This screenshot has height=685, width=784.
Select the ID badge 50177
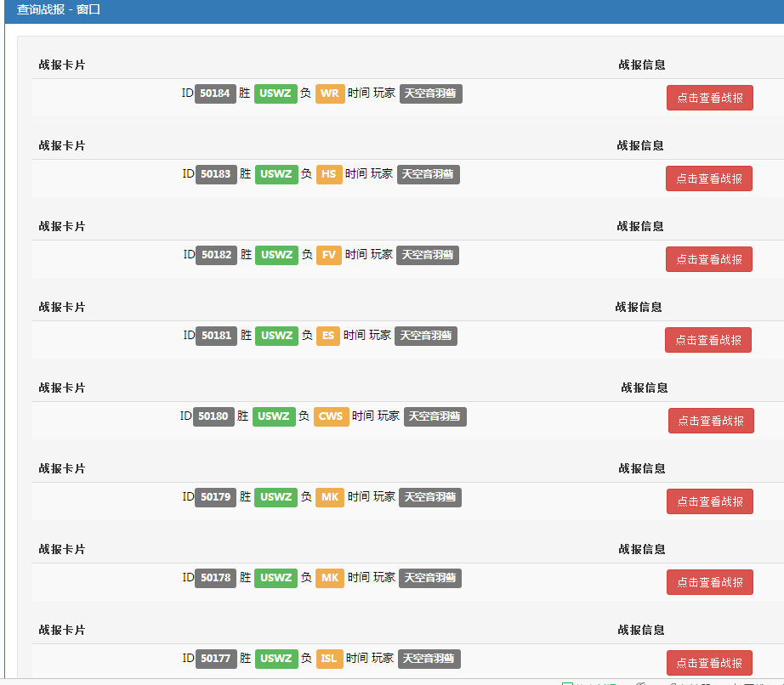215,659
